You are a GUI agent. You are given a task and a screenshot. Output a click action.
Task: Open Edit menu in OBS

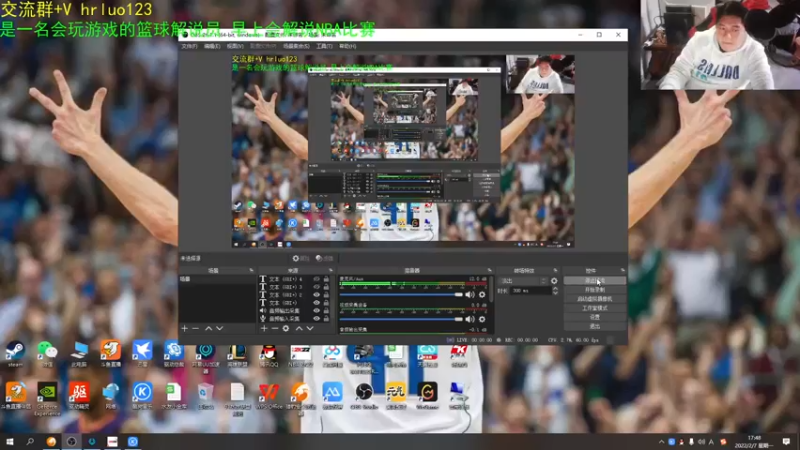click(x=212, y=46)
